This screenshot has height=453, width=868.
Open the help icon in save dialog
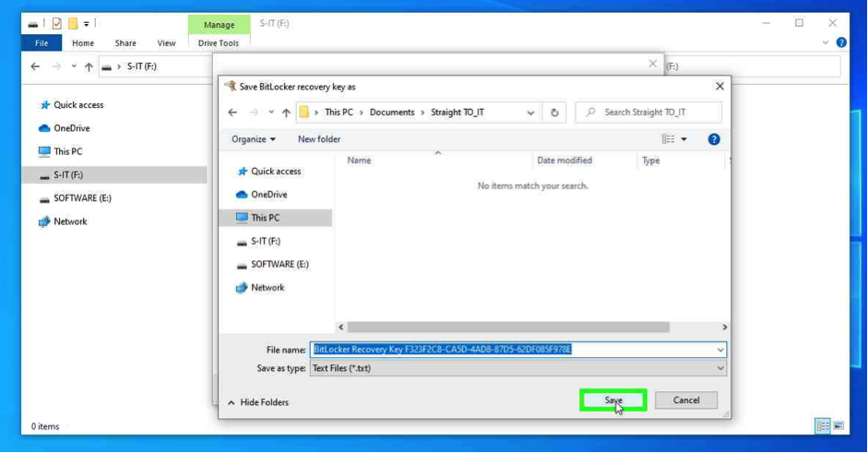click(x=713, y=139)
